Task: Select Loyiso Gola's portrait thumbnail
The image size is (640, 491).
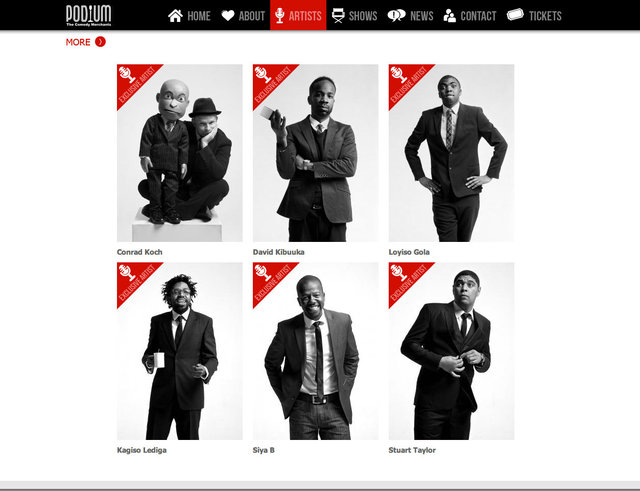Action: [451, 153]
